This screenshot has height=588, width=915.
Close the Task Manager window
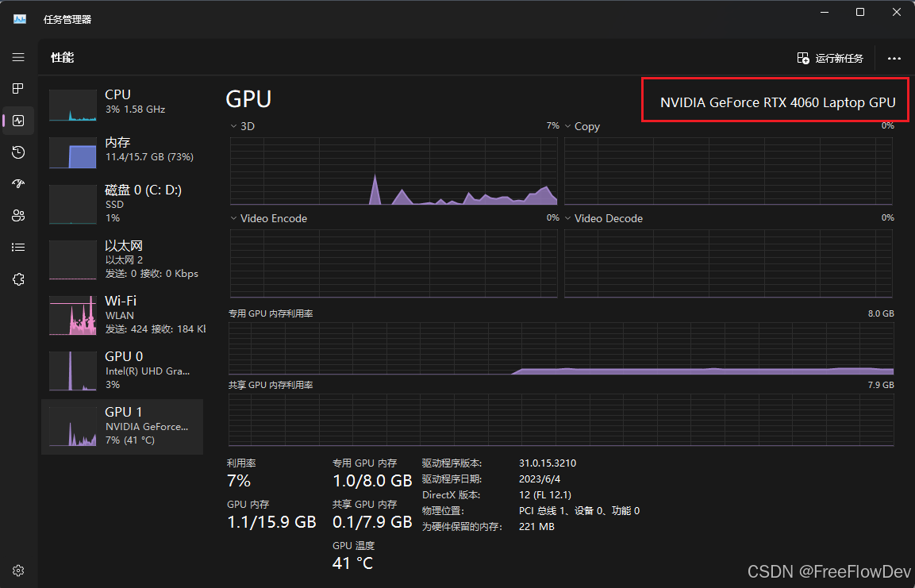coord(897,12)
